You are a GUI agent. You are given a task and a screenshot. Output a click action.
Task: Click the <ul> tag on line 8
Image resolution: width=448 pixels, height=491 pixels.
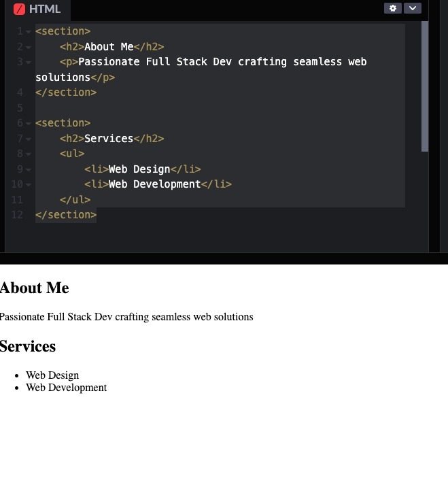pos(72,154)
